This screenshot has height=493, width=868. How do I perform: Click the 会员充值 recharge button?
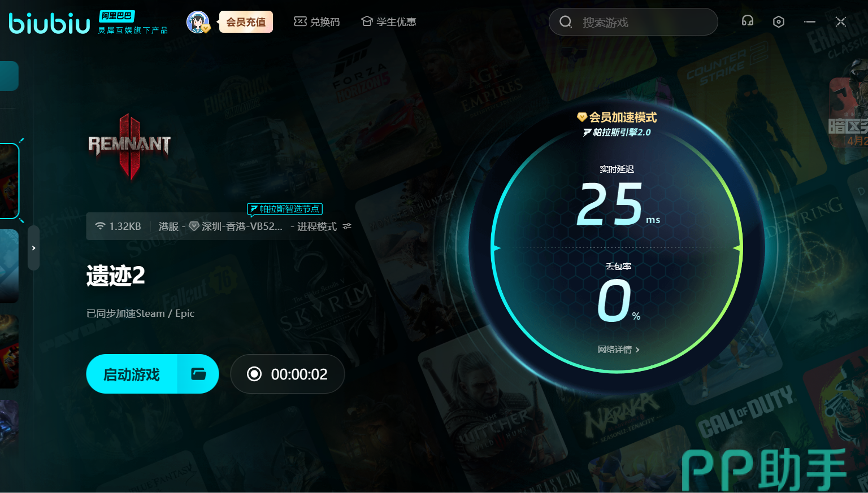[x=246, y=22]
